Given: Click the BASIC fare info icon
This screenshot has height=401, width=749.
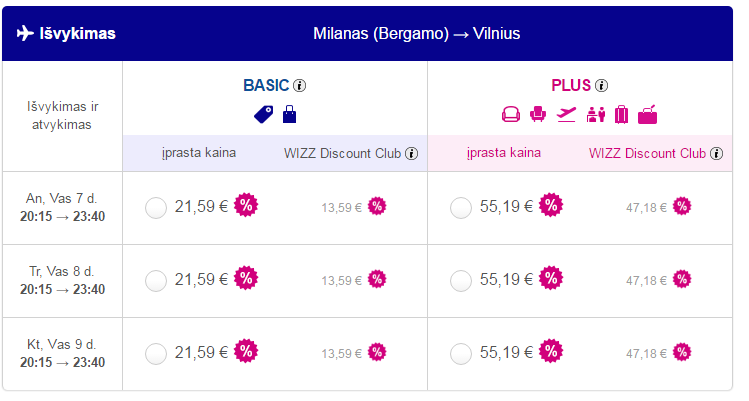Looking at the screenshot, I should [x=300, y=86].
